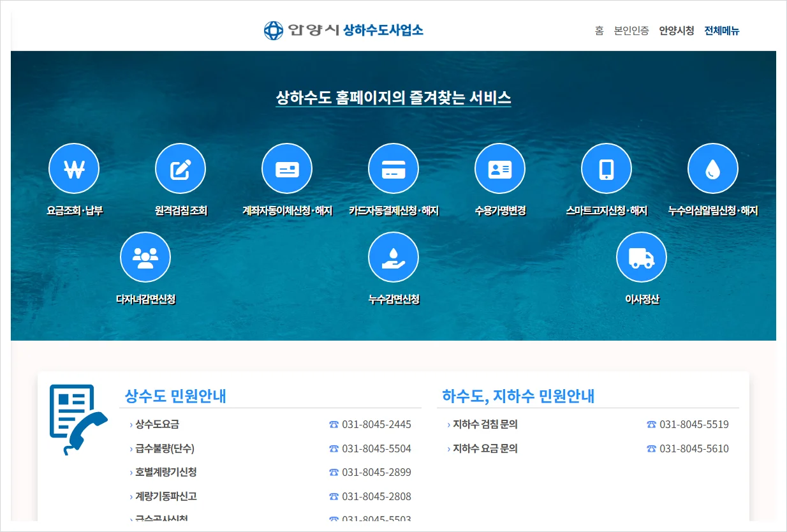
Task: Click the 이사정산 label
Action: 642,299
